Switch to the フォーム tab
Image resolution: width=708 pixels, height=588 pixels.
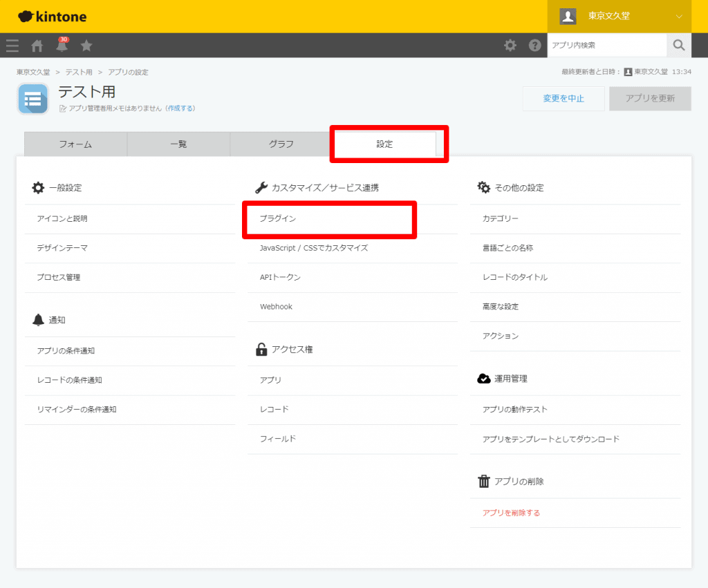(75, 144)
